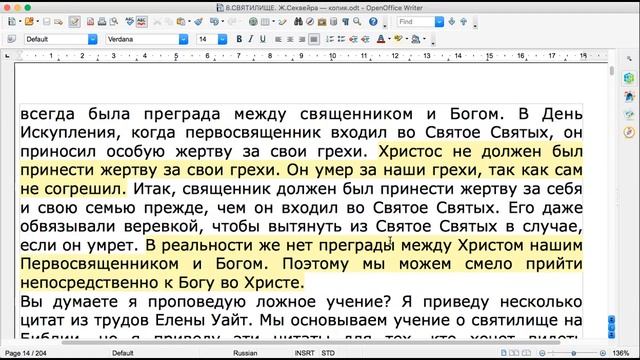Toggle Italic formatting

tap(251, 39)
